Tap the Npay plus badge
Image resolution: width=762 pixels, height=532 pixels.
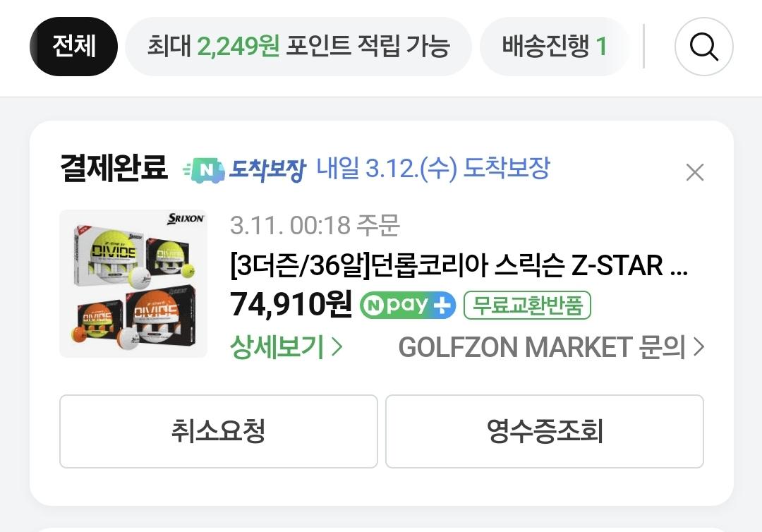408,305
